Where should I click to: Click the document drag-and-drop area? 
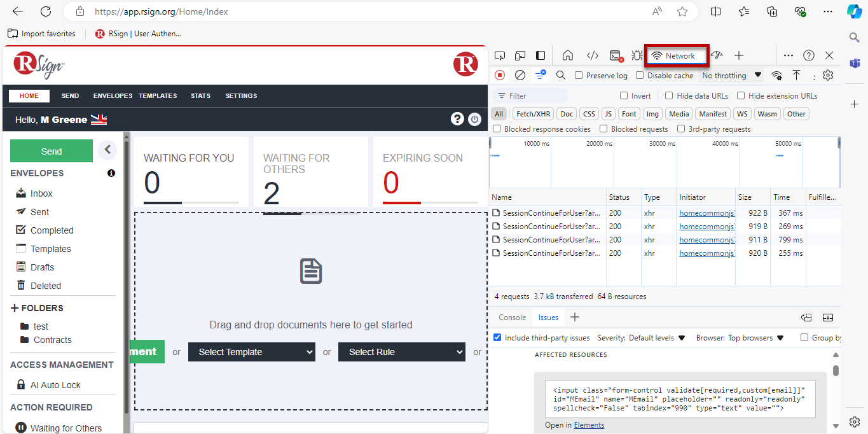(x=311, y=311)
